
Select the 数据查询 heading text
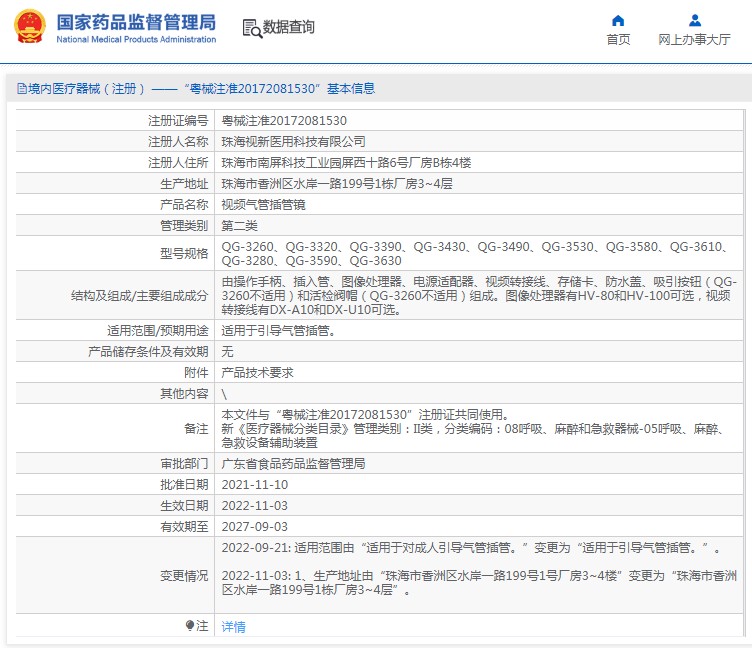click(289, 28)
